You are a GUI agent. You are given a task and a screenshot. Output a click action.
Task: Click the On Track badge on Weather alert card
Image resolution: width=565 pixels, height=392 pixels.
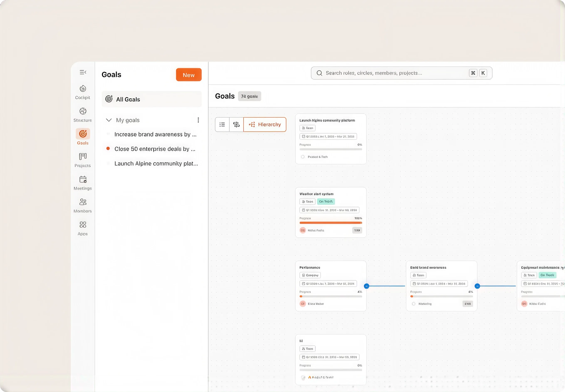[x=326, y=202]
